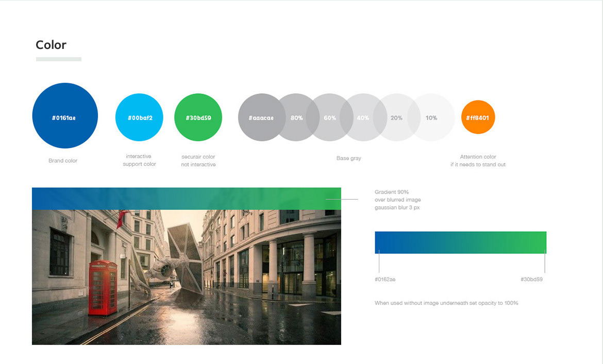The width and height of the screenshot is (603, 364).
Task: Click the "Base gray" label
Action: [349, 158]
